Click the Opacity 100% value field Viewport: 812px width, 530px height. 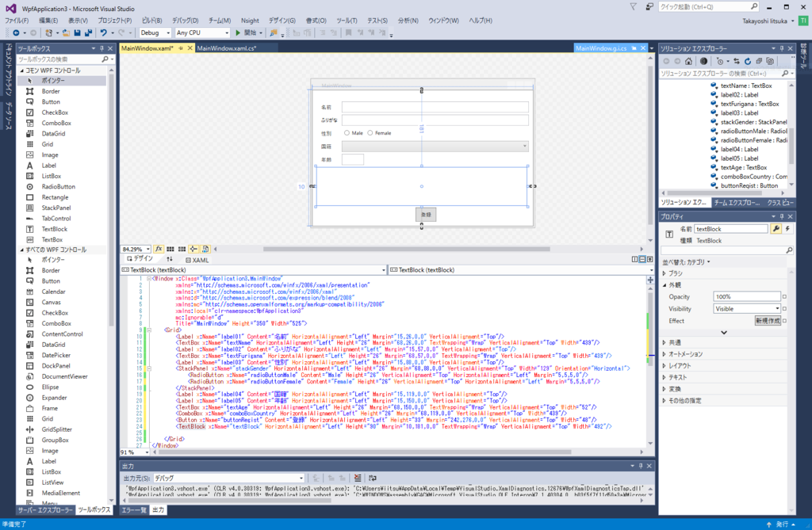point(747,296)
